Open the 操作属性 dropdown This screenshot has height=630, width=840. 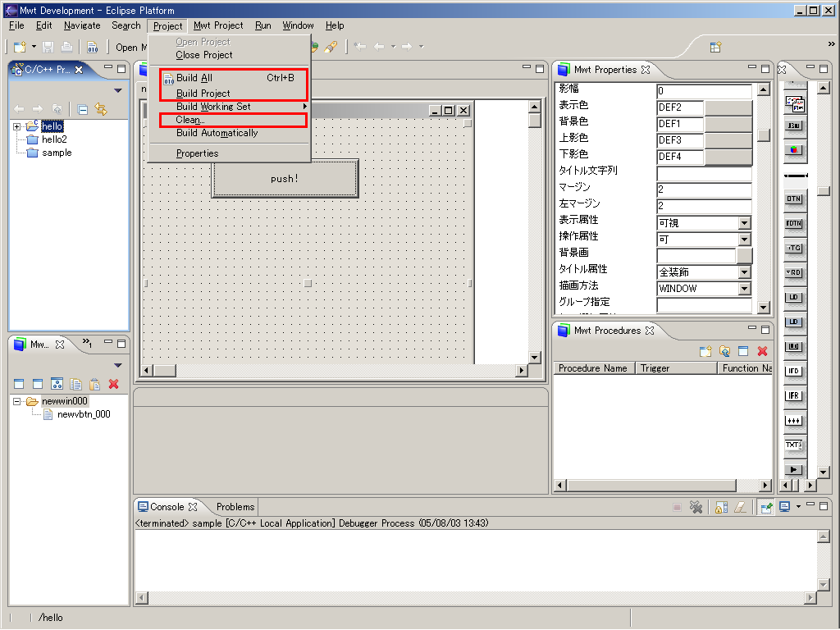click(745, 240)
